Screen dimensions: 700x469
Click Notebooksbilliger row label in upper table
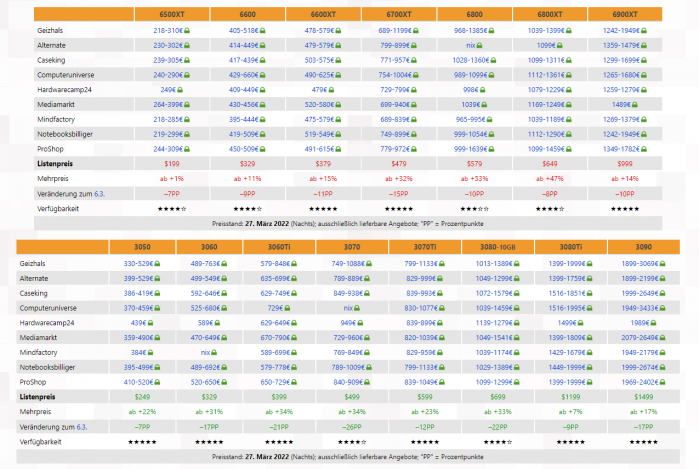tap(65, 134)
